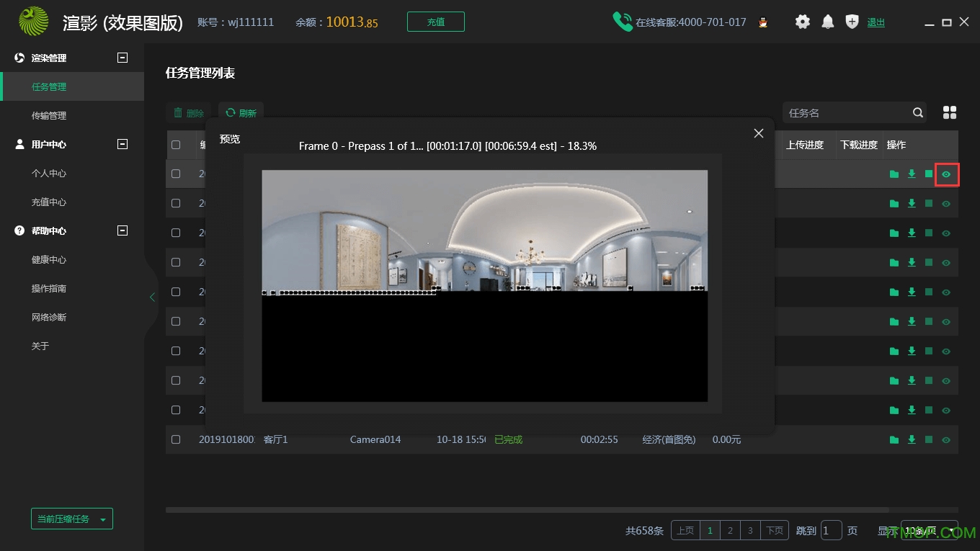Collapse the 渲染管理 sidebar section

[x=122, y=58]
